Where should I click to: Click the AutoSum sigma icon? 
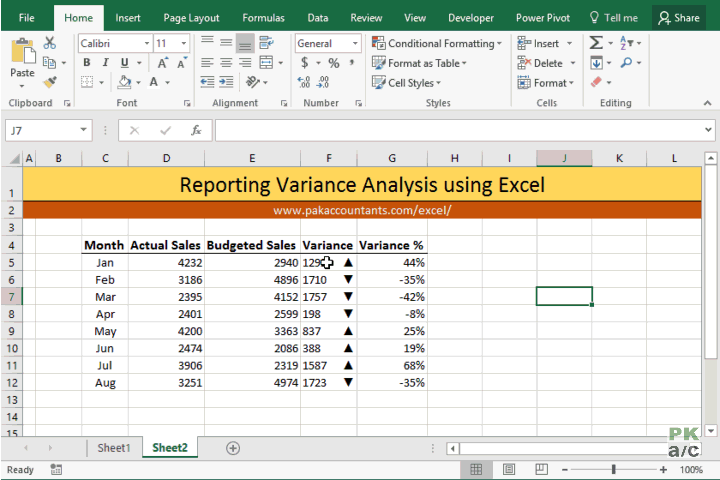click(x=596, y=43)
